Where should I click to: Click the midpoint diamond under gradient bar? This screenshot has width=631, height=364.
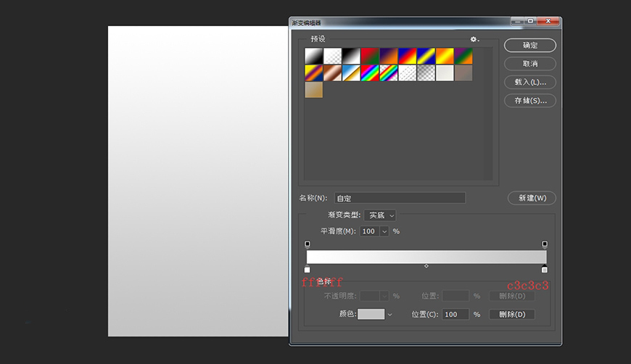(426, 266)
